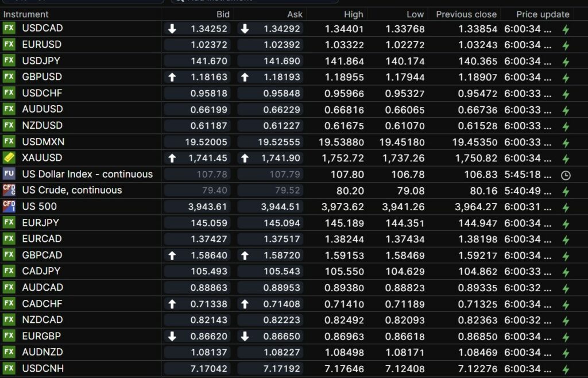Select the EURJPY instrument name
This screenshot has height=378, width=588.
pos(40,222)
